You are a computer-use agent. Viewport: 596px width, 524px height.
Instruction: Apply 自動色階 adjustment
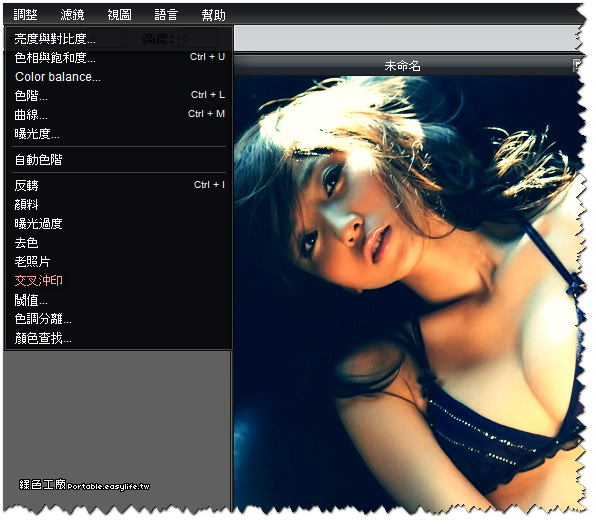[119, 160]
